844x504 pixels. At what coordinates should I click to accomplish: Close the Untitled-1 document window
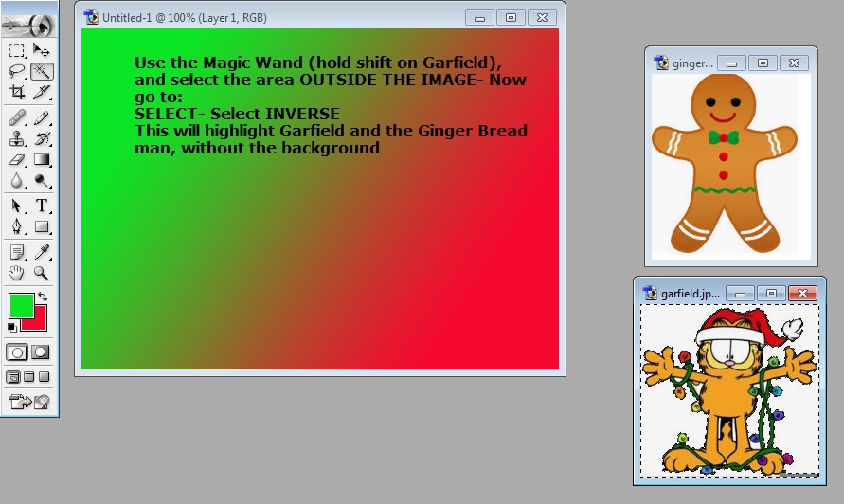tap(542, 18)
